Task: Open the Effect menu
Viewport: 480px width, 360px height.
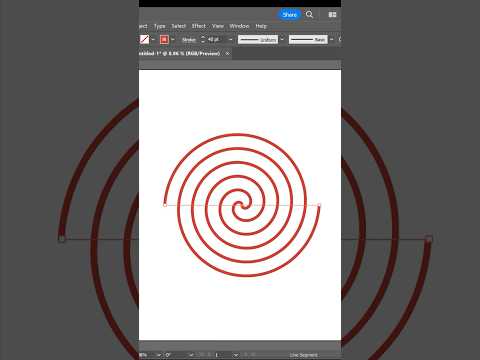Action: click(x=199, y=26)
